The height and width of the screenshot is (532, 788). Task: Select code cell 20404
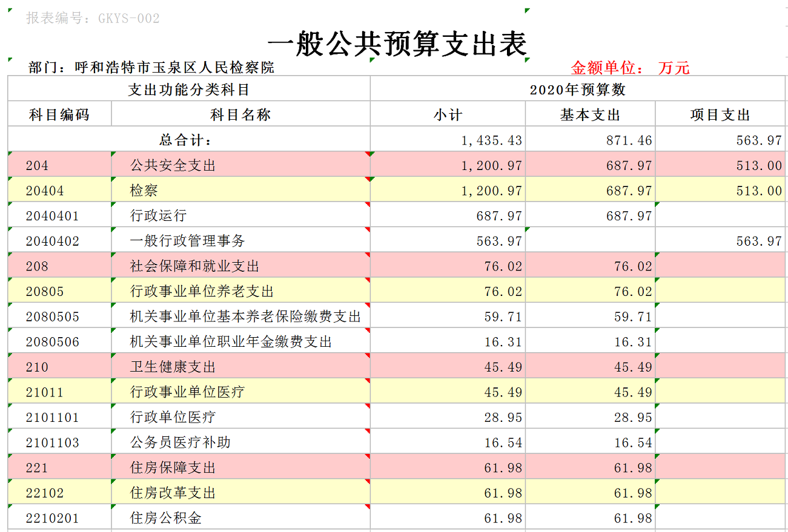pos(59,190)
